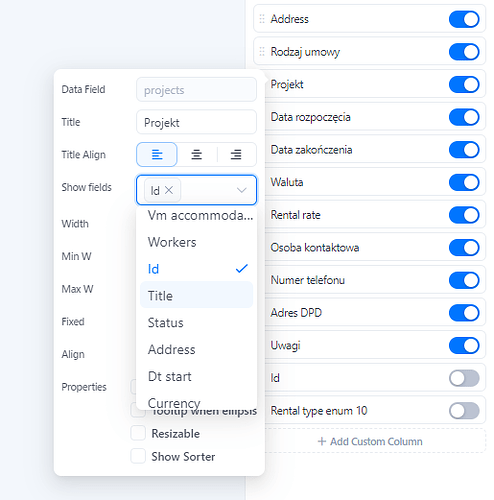Click the plus icon for Add Custom Column
The height and width of the screenshot is (500, 494).
pos(322,441)
